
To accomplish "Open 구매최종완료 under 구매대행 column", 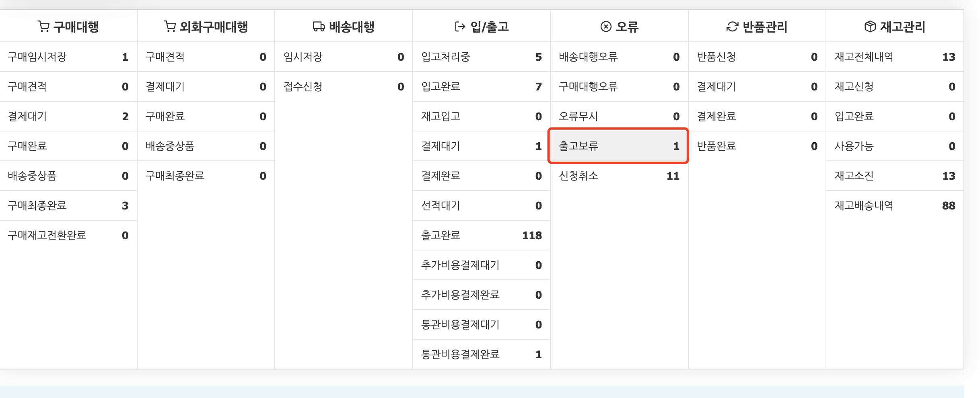I will click(x=68, y=205).
